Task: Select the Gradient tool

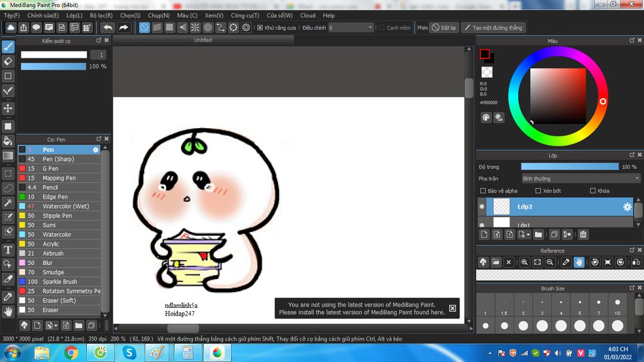Action: point(8,156)
